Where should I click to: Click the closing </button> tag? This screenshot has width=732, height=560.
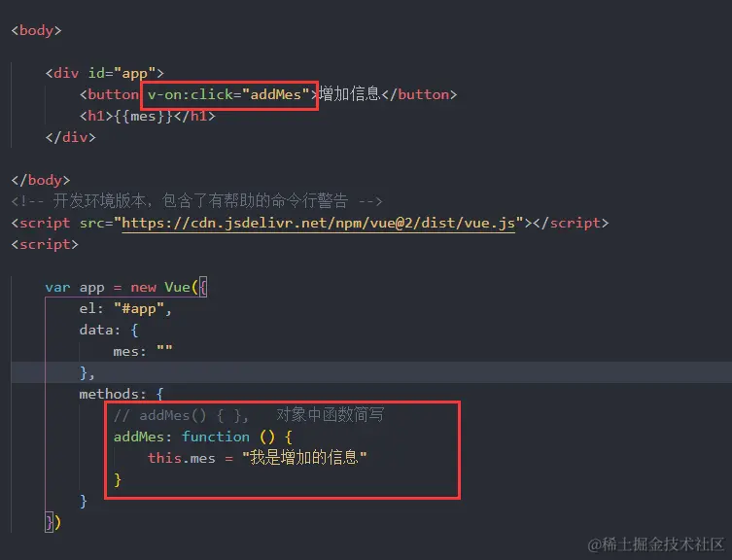[x=419, y=95]
